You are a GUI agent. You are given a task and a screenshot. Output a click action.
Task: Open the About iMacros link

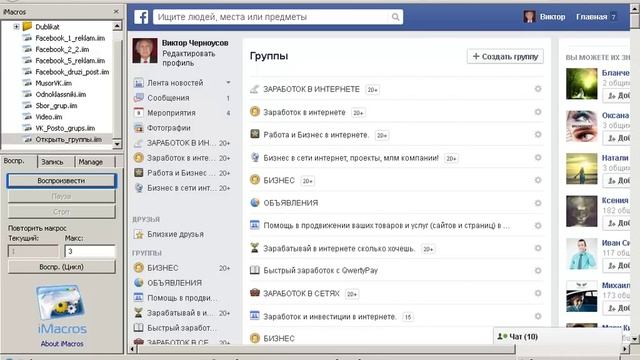[62, 344]
